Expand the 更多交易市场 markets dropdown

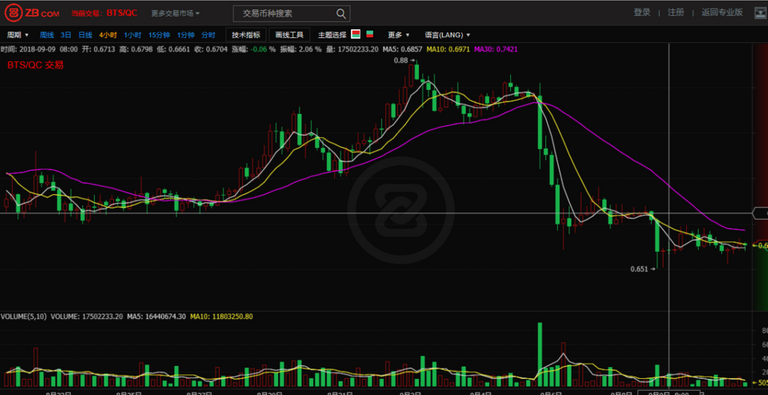[175, 14]
